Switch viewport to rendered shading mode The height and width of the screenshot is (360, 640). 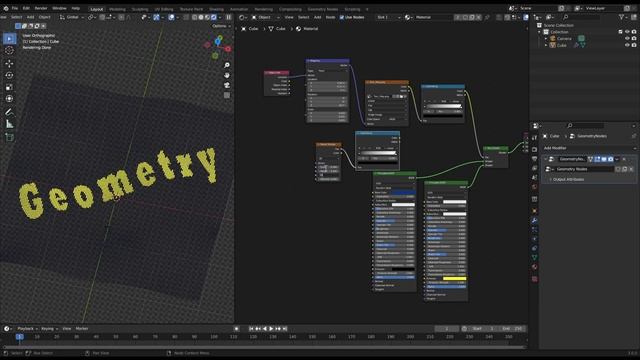[214, 17]
